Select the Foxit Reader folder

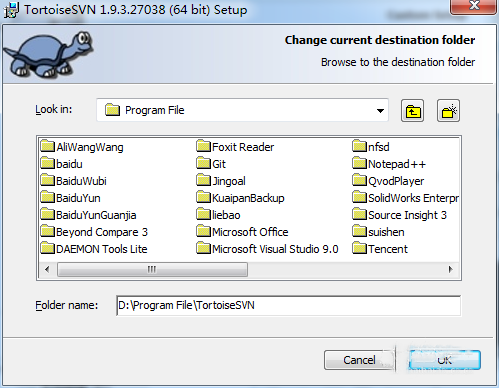pyautogui.click(x=235, y=147)
